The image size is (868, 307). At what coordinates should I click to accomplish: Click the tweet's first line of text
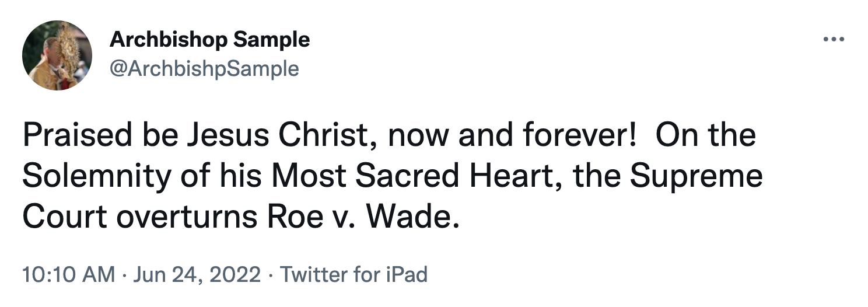point(388,135)
